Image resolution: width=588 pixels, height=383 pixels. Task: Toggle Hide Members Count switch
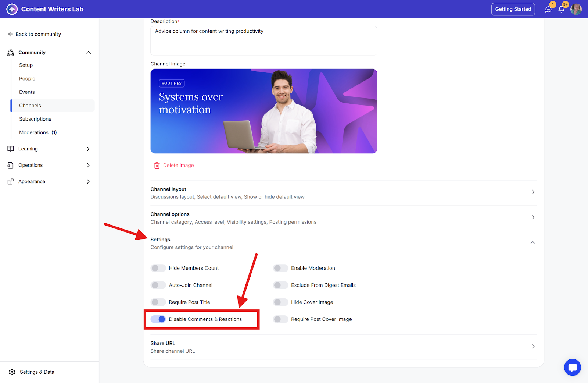coord(158,268)
